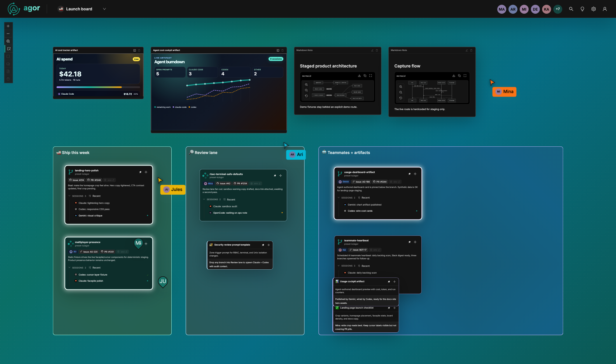Open console of Agent cost cockpit artifact
This screenshot has width=616, height=364.
point(278,50)
